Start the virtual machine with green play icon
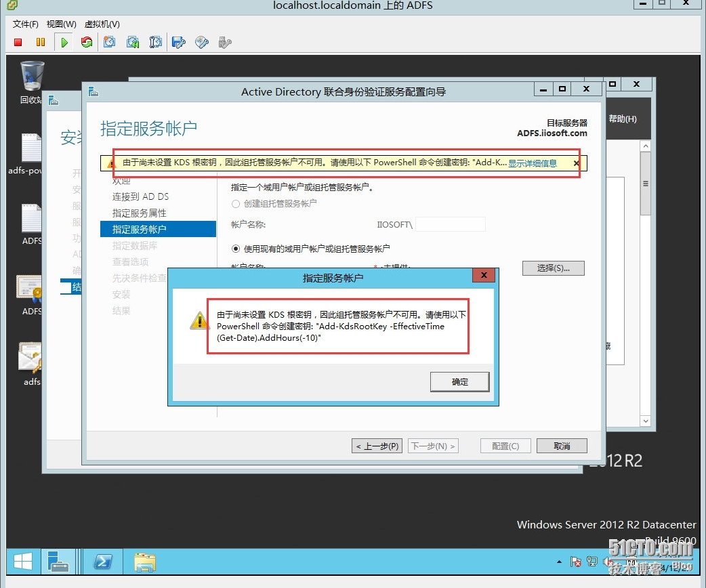Screen dimensions: 706x588 (x=64, y=42)
